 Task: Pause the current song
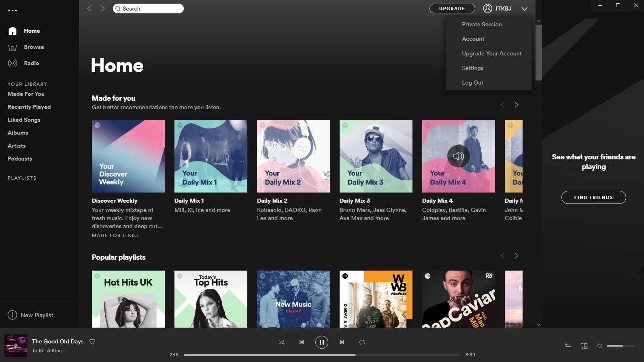pyautogui.click(x=322, y=342)
